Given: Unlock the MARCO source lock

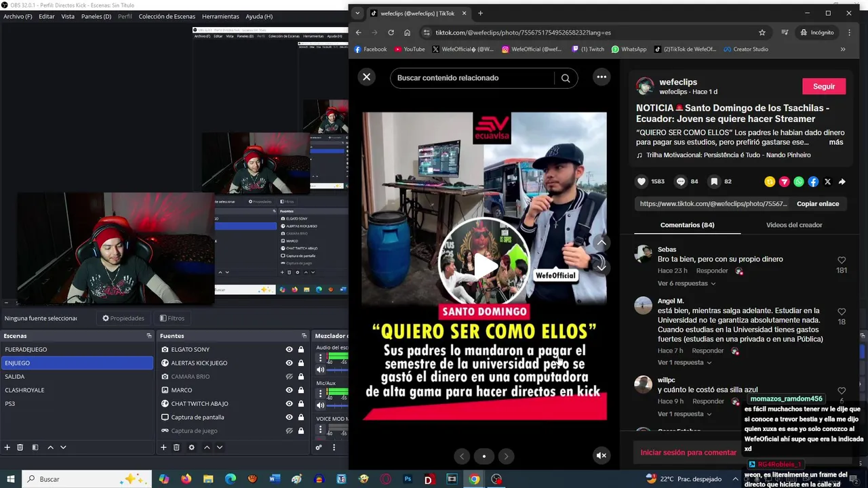Looking at the screenshot, I should [x=301, y=390].
